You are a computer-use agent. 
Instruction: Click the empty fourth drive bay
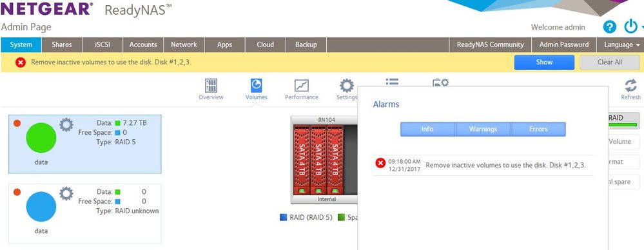click(350, 160)
